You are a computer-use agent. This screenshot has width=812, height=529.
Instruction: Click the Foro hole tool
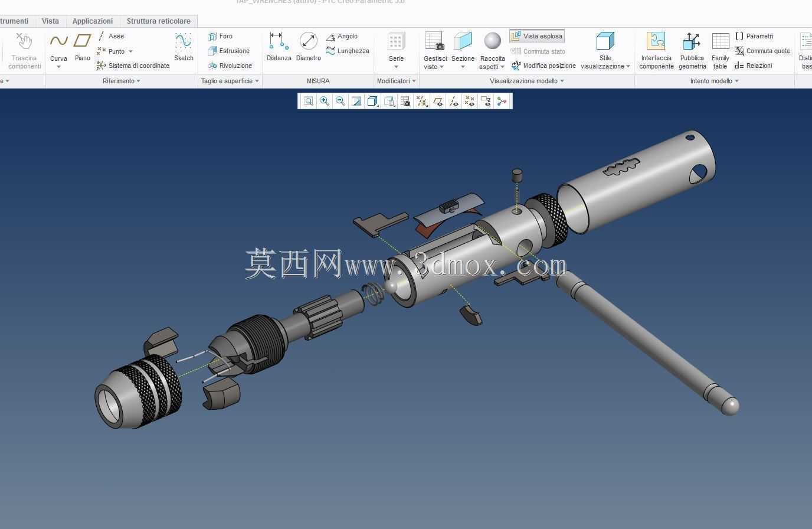tap(220, 36)
